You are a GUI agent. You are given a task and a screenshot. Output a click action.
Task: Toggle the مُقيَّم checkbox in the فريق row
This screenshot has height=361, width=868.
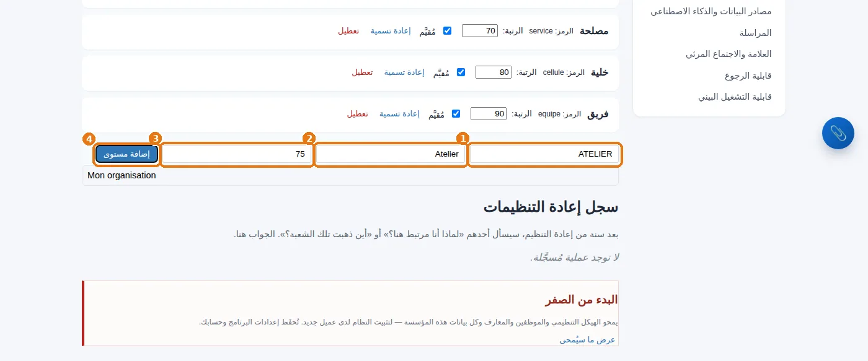click(x=456, y=113)
